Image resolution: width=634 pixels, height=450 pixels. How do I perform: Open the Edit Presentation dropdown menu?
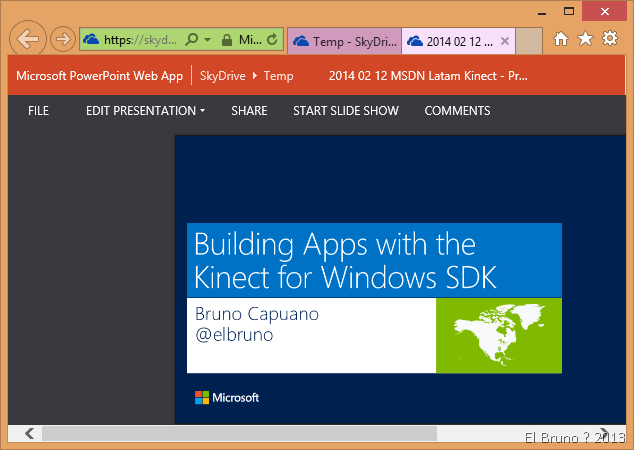click(145, 111)
